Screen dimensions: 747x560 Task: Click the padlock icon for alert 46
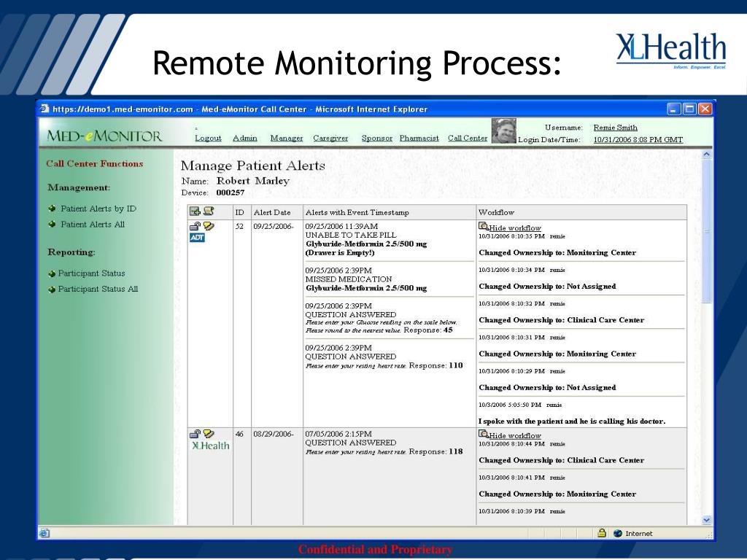click(x=195, y=434)
